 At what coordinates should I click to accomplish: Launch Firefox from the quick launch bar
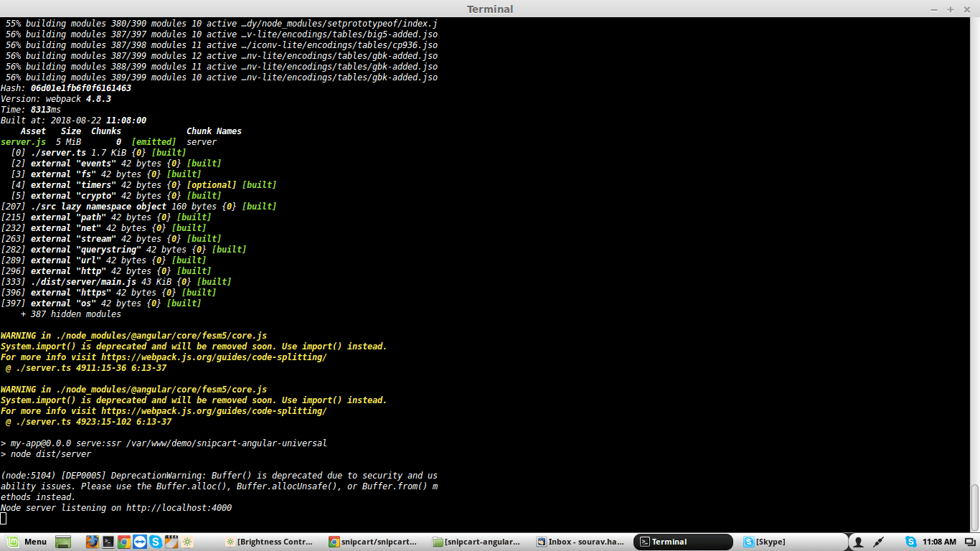tap(92, 542)
